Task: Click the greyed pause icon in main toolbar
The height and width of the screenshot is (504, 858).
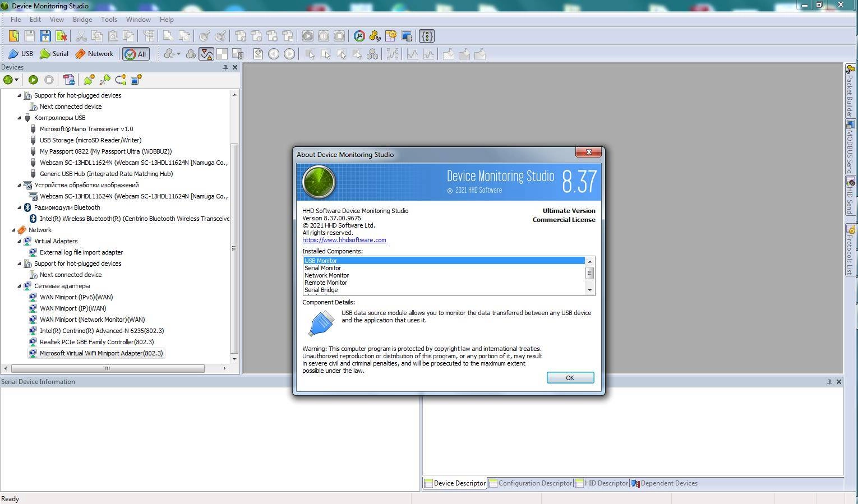Action: 324,36
